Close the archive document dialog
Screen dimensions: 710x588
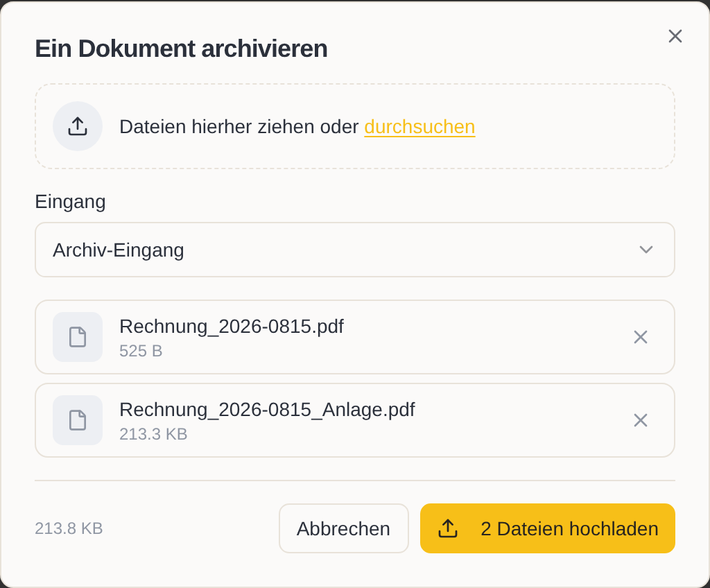(675, 36)
